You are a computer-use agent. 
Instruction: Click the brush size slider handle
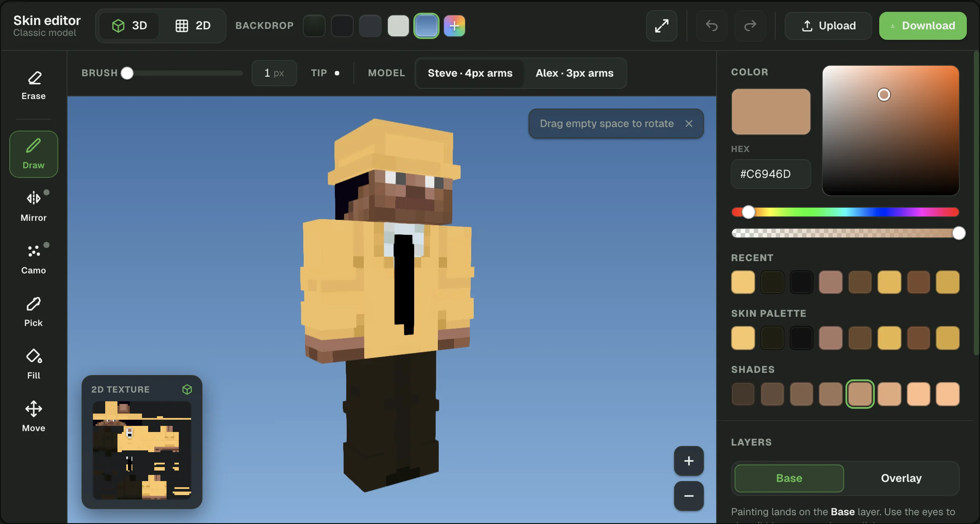127,73
